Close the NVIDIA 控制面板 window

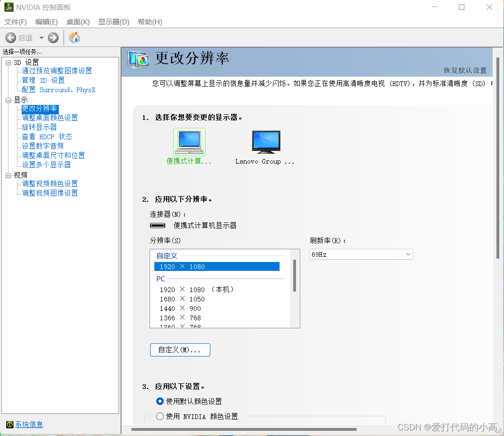(489, 7)
